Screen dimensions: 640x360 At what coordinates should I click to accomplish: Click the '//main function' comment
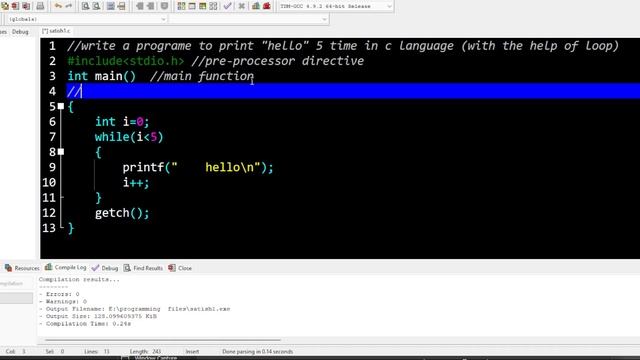[x=202, y=76]
